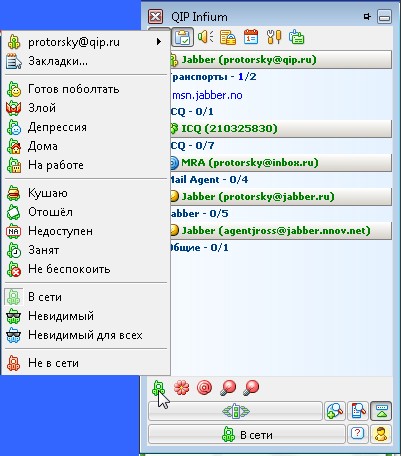Click the В сети global status button

247,435
